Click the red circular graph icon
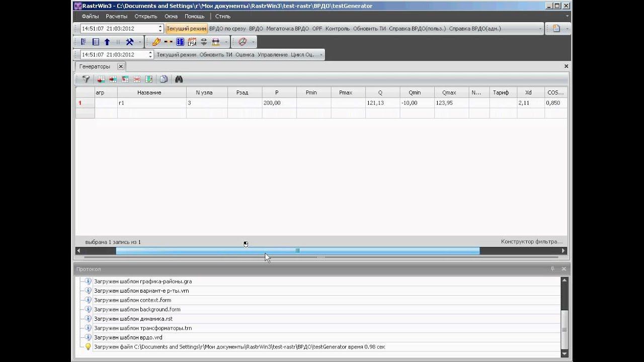Image resolution: width=644 pixels, height=362 pixels. (x=243, y=42)
